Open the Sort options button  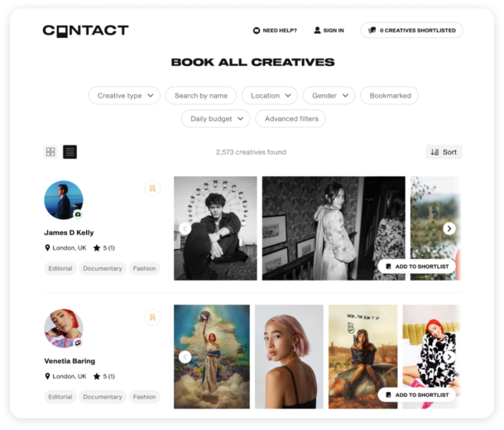(444, 152)
